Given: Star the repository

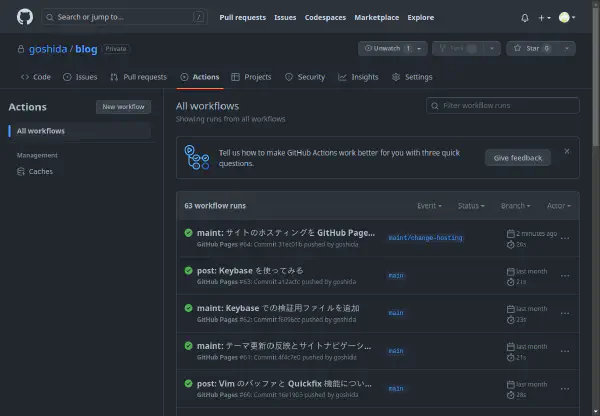Looking at the screenshot, I should (533, 49).
